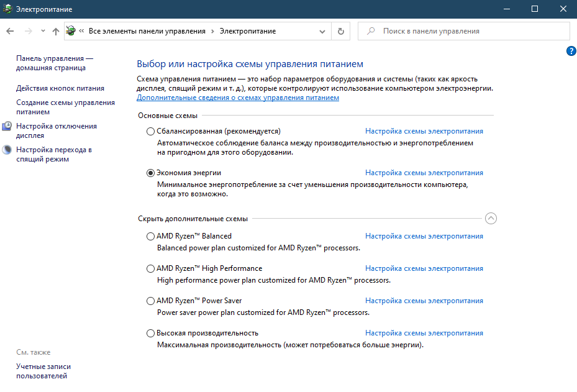Click the back navigation arrow
Screen dimensions: 577x392
tap(10, 31)
